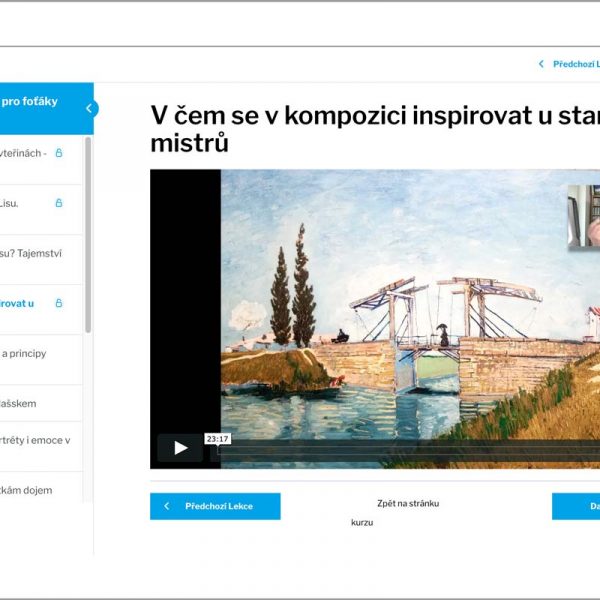Click the sidebar lesson list scrollbar
600x600 pixels.
[88, 235]
